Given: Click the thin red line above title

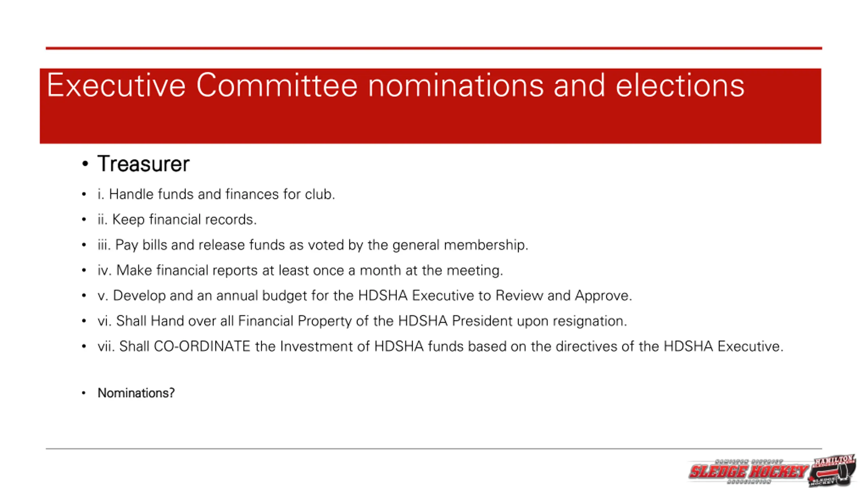Looking at the screenshot, I should coord(434,48).
